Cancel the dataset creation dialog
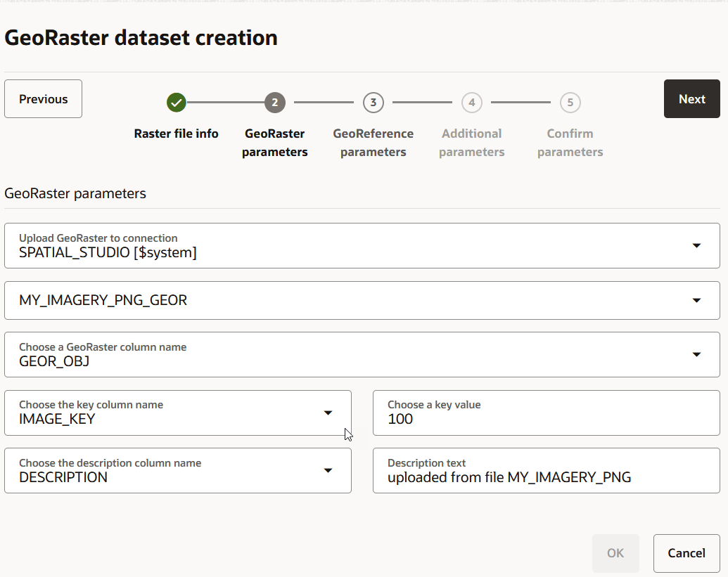 (687, 553)
